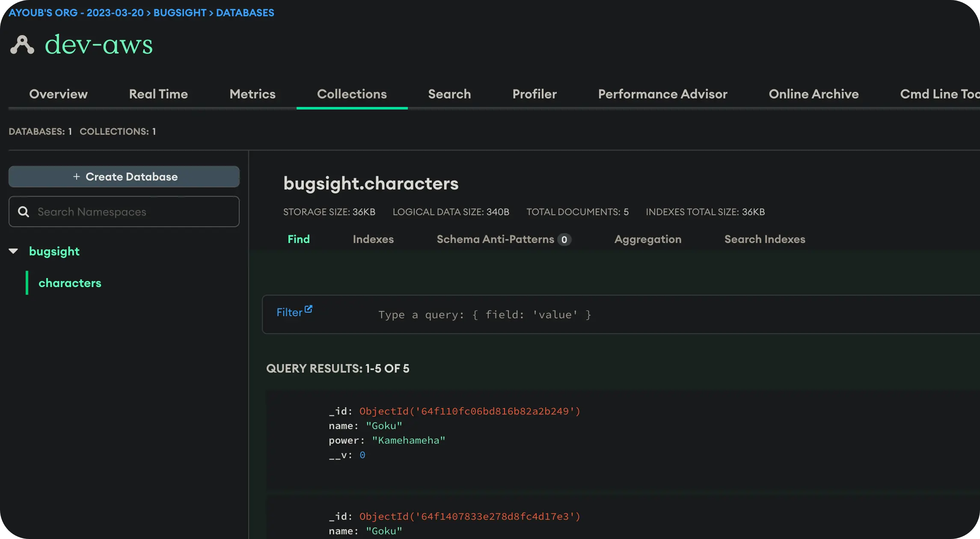Click the BUGSIGHT breadcrumb link
Screen dimensions: 980x539
(180, 13)
